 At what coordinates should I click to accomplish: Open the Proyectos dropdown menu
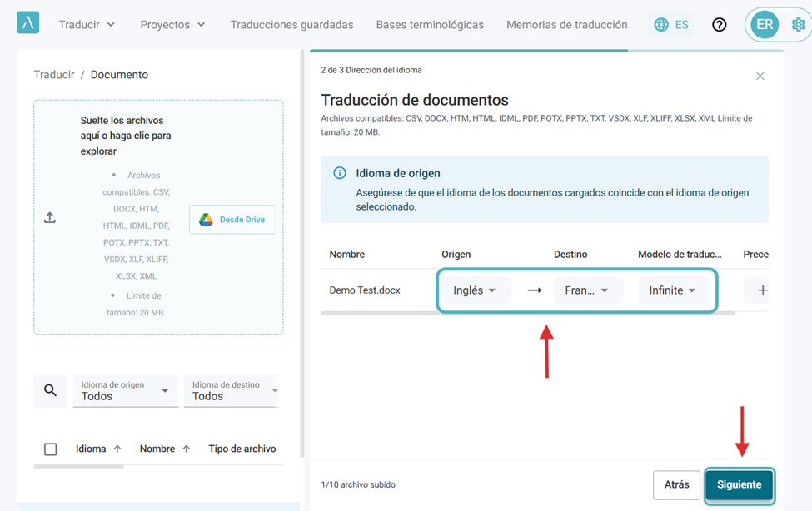(172, 24)
